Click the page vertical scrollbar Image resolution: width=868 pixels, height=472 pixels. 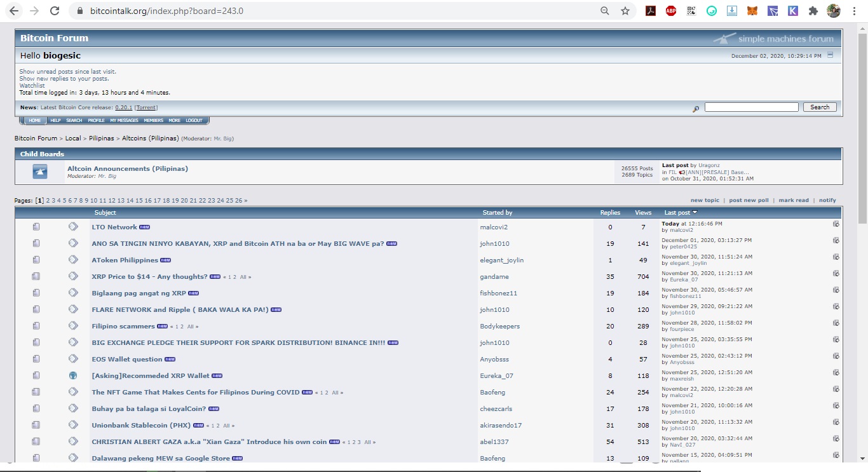click(x=862, y=127)
